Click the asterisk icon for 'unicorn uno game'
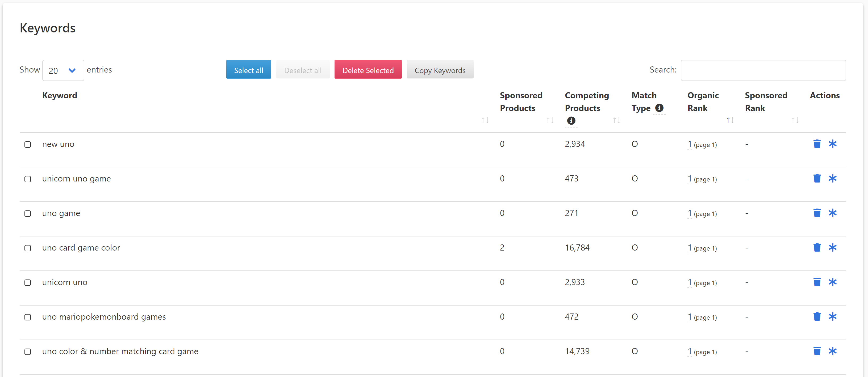Viewport: 868px width, 377px height. point(832,178)
